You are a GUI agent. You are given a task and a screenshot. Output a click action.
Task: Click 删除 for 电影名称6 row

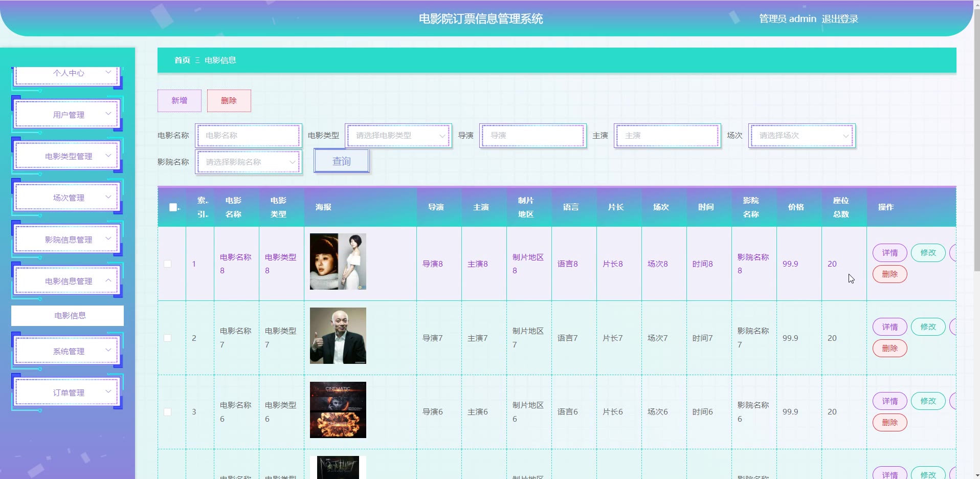[x=890, y=423]
